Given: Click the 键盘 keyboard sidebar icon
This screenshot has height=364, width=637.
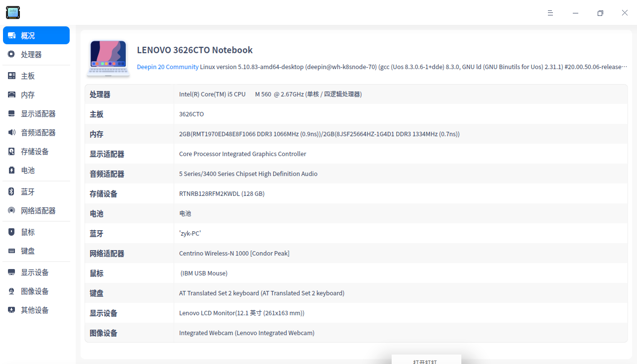Looking at the screenshot, I should click(11, 251).
